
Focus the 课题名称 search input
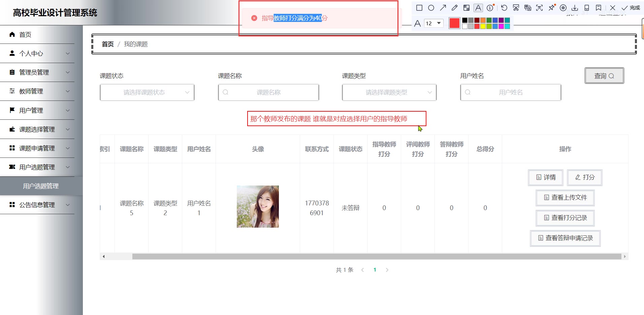[268, 92]
